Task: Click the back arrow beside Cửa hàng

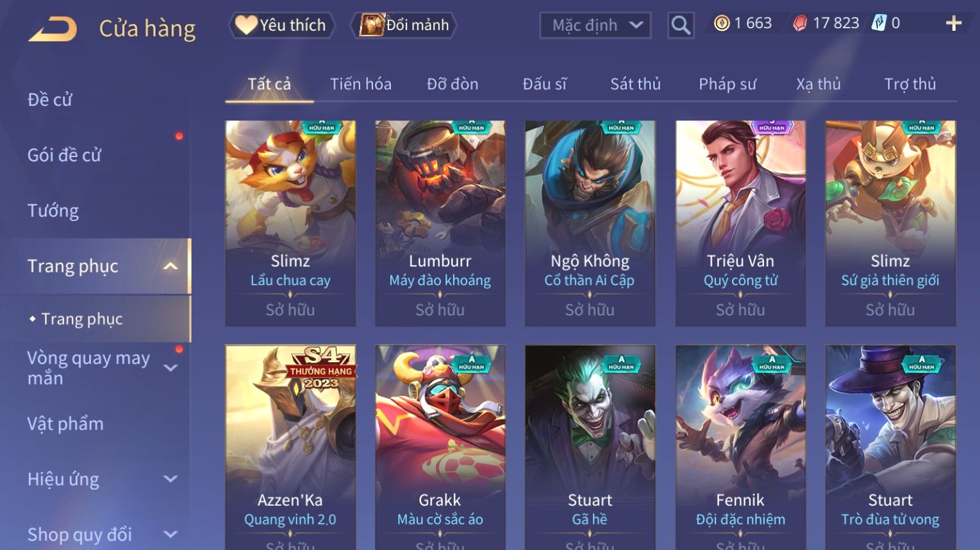Action: [53, 29]
